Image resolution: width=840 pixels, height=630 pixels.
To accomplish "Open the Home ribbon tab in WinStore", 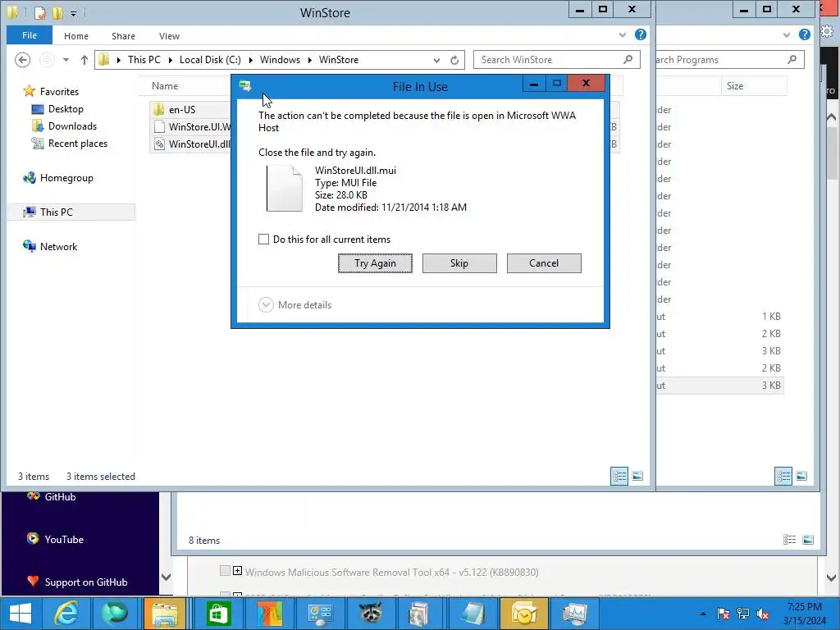I will (76, 36).
